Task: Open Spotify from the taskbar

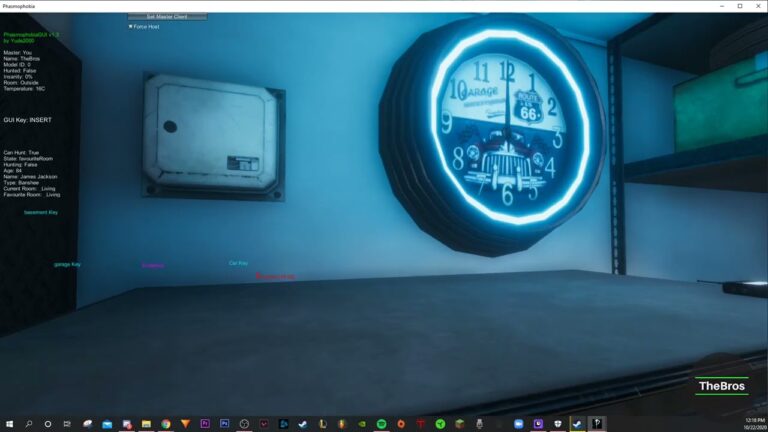Action: [381, 424]
